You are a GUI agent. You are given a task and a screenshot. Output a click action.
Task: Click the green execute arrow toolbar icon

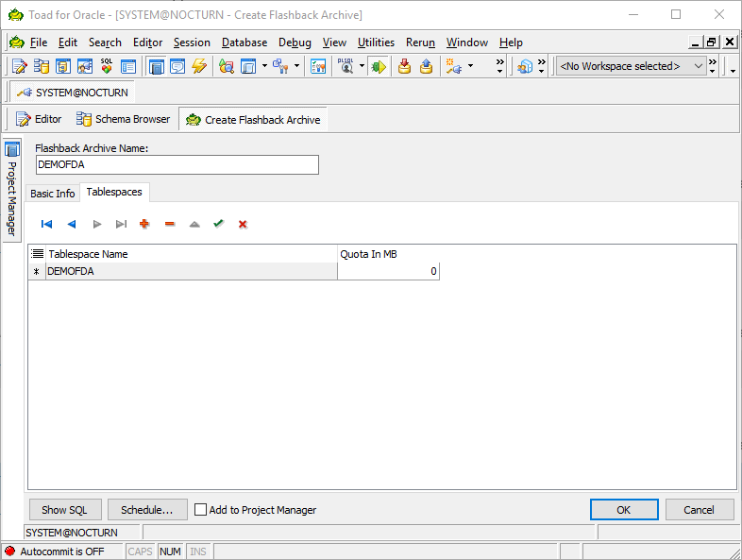(x=379, y=66)
